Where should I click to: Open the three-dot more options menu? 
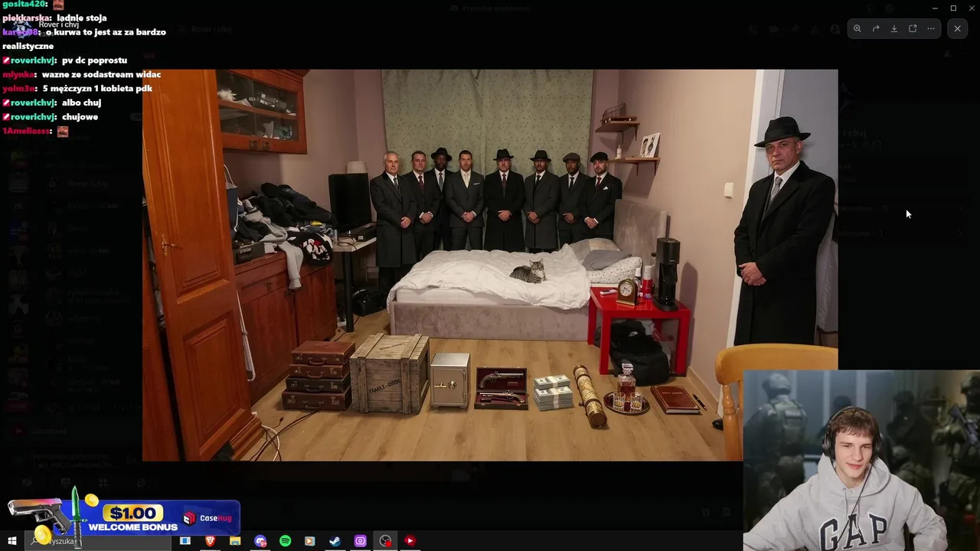pyautogui.click(x=931, y=28)
